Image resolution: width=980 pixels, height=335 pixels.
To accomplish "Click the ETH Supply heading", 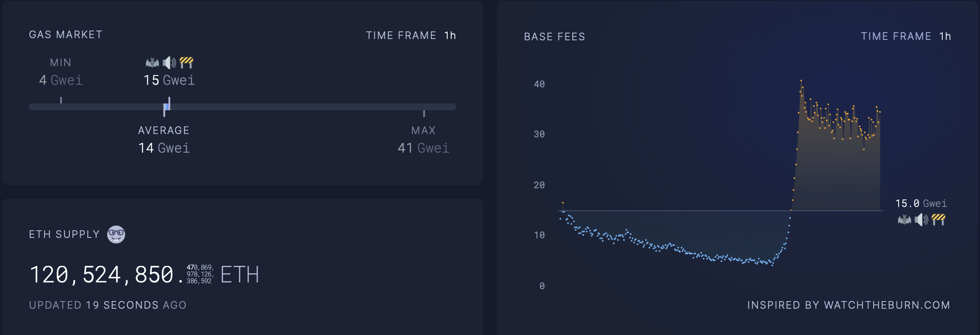I will coord(64,234).
